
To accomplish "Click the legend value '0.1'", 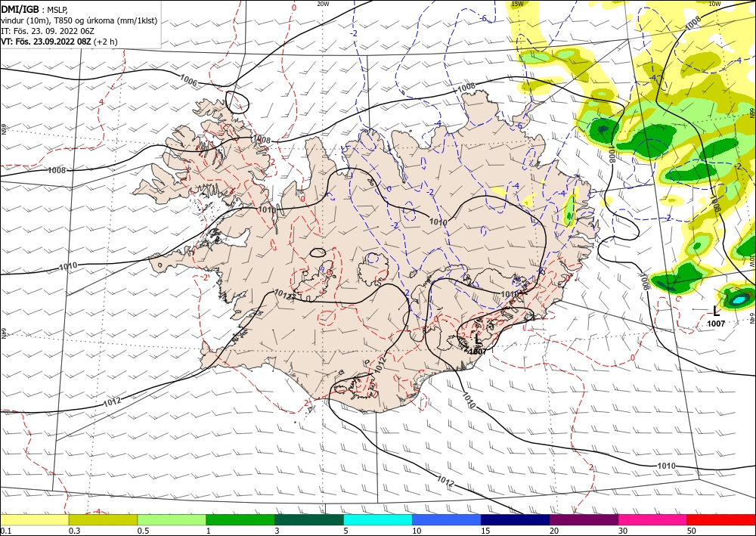I will 5,531.
